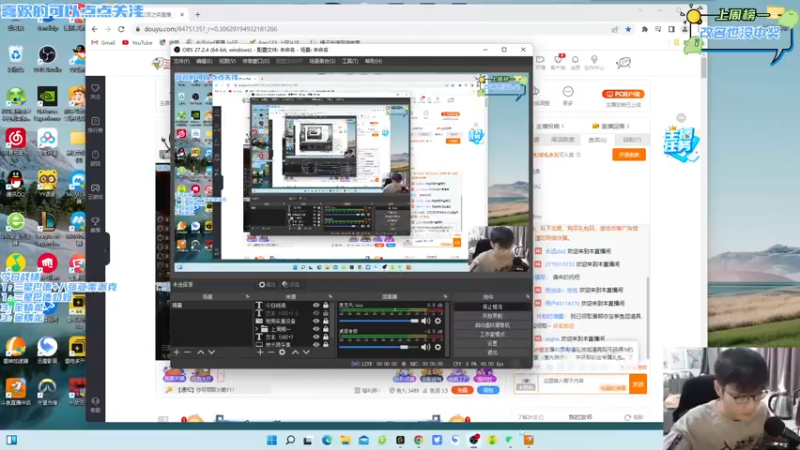Open the Scene Collection(S) menu in OBS
Screen dimensions: 800x450
(x=322, y=61)
